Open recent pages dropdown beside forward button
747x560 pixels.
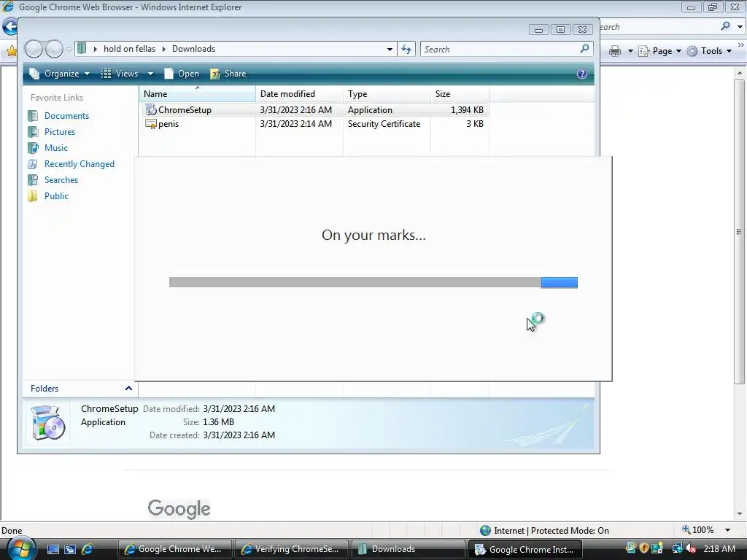(x=69, y=50)
